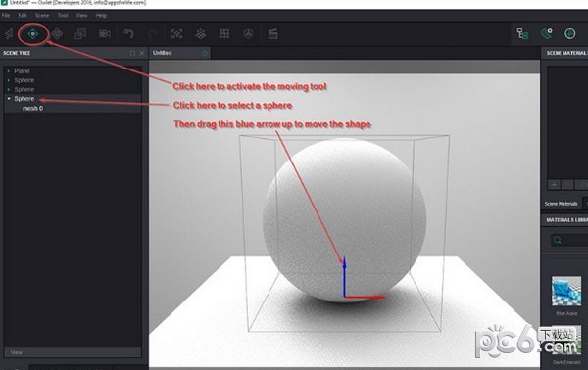Click the undo arrow in the toolbar
588x370 pixels.
[128, 34]
